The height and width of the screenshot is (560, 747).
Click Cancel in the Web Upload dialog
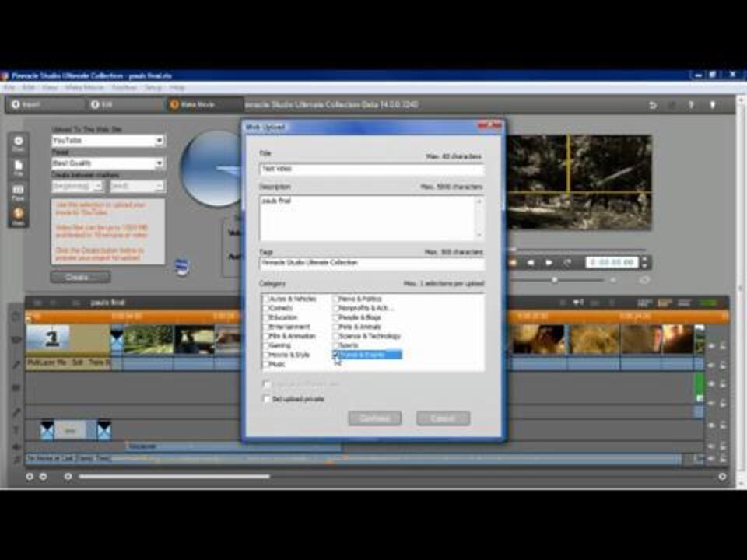pyautogui.click(x=443, y=418)
